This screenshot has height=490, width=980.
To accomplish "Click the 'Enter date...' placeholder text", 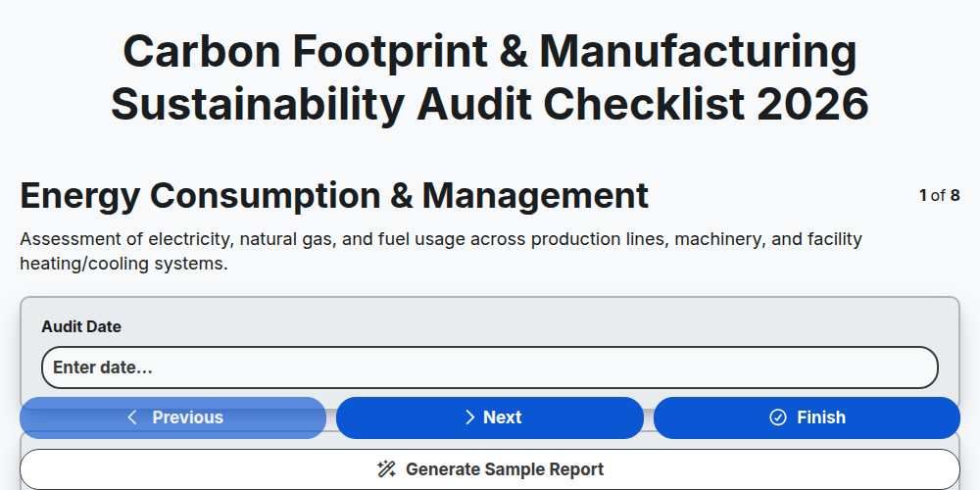I will click(103, 367).
